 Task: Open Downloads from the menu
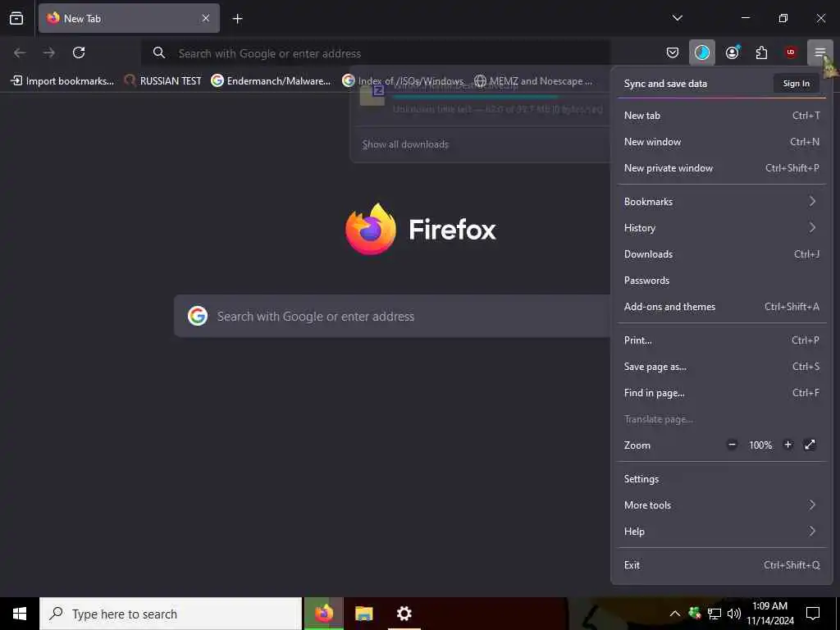[722, 254]
